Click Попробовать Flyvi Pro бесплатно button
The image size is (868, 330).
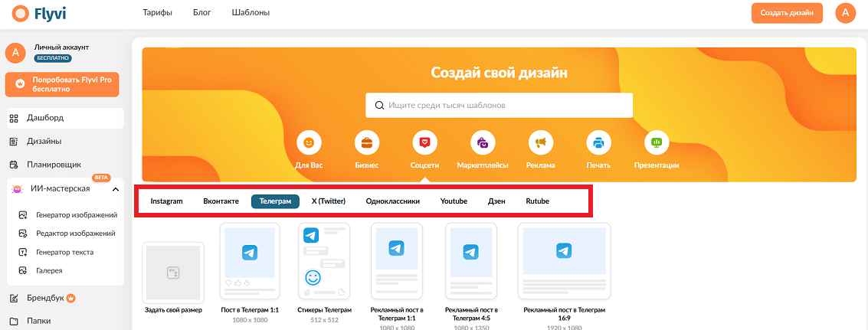click(62, 84)
